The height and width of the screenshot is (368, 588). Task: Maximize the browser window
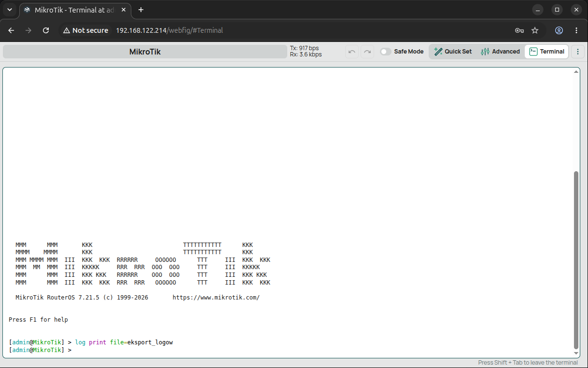[x=557, y=10]
